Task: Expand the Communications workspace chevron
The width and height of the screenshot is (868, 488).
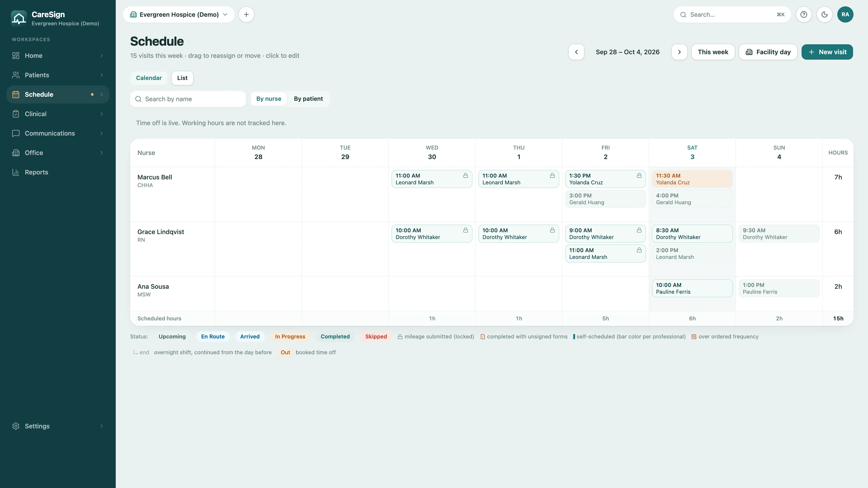Action: tap(102, 133)
